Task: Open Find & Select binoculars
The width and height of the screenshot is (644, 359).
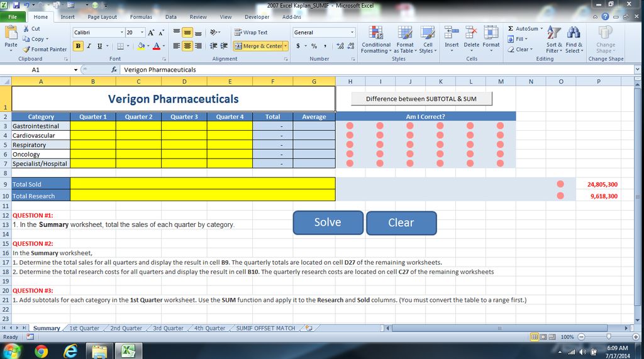Action: (x=574, y=40)
